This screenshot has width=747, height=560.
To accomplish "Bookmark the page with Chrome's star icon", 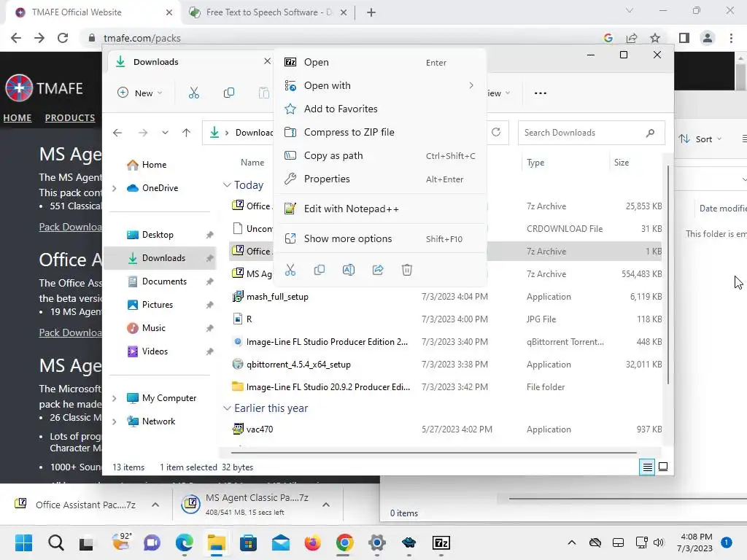I will (x=655, y=38).
